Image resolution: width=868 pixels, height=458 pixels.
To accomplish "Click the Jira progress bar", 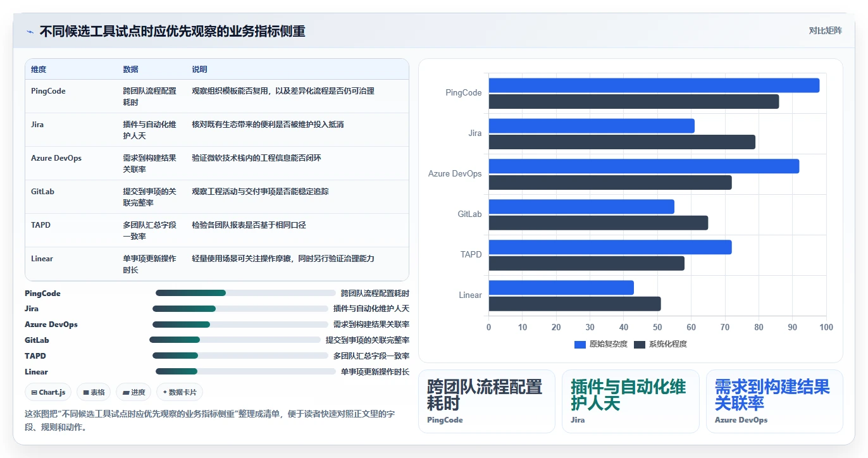I will pyautogui.click(x=240, y=309).
